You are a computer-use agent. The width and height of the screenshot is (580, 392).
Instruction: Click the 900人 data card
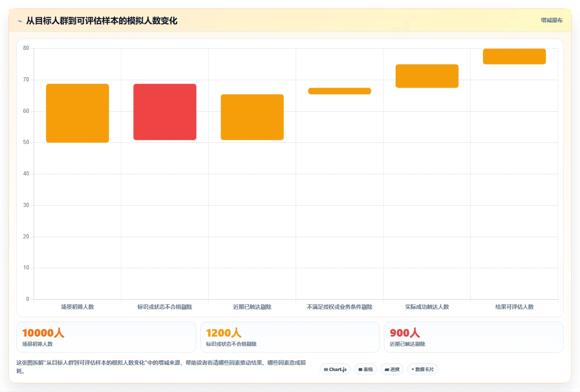click(x=474, y=337)
